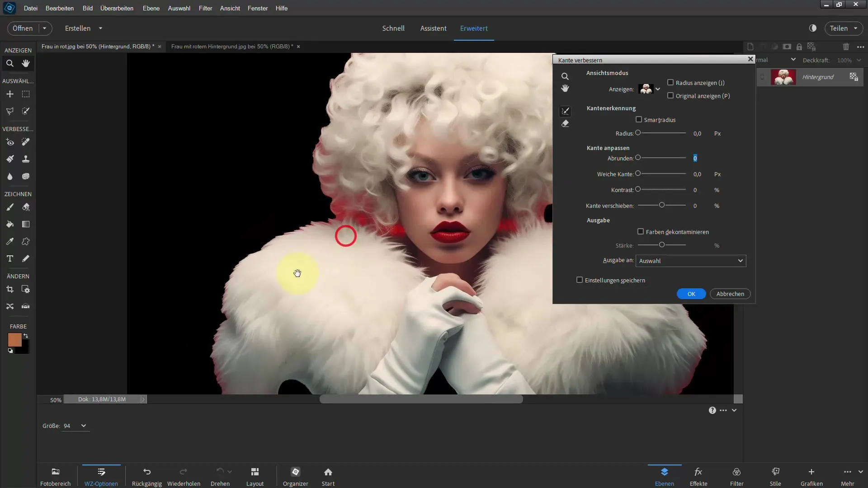Viewport: 868px width, 488px height.
Task: Select the Straighten tool
Action: 26,306
